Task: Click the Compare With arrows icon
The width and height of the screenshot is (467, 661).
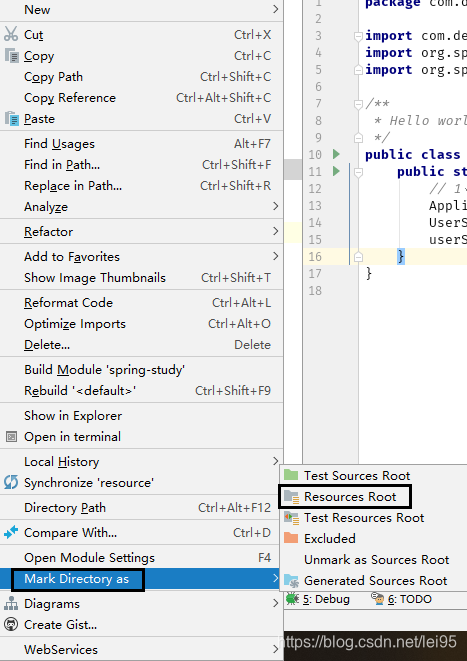Action: click(x=11, y=532)
